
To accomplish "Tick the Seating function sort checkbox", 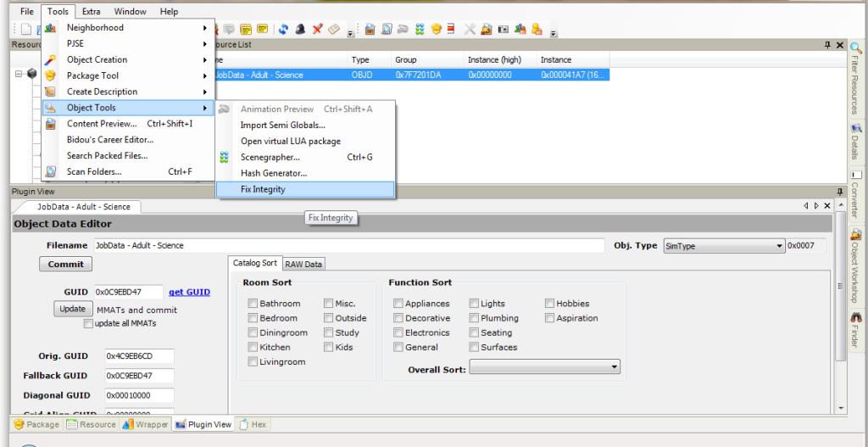I will 474,332.
